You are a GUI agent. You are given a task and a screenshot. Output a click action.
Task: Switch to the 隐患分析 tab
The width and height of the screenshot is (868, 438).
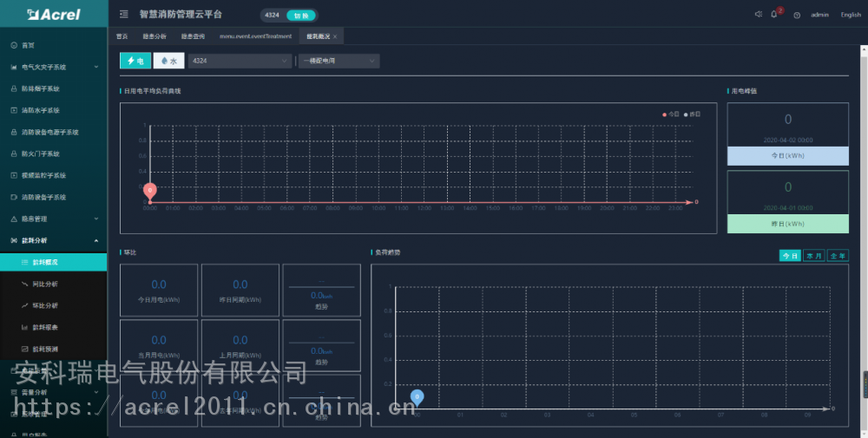click(154, 36)
